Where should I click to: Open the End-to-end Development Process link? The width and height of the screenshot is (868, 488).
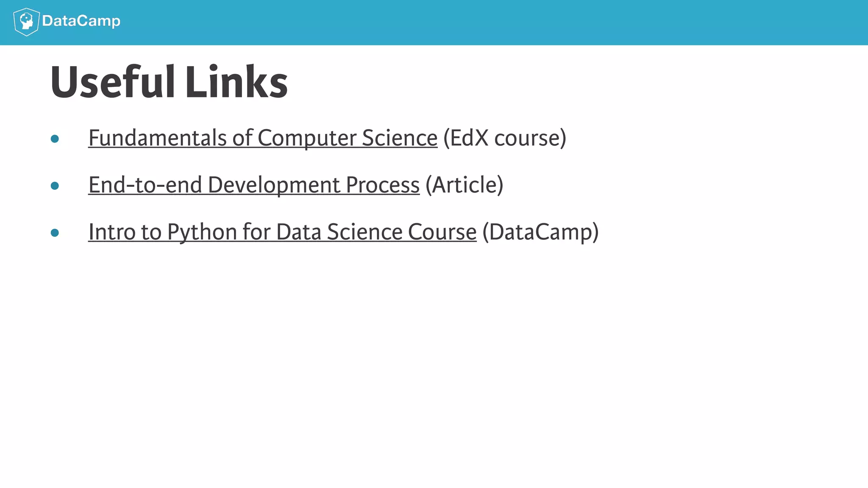click(254, 185)
